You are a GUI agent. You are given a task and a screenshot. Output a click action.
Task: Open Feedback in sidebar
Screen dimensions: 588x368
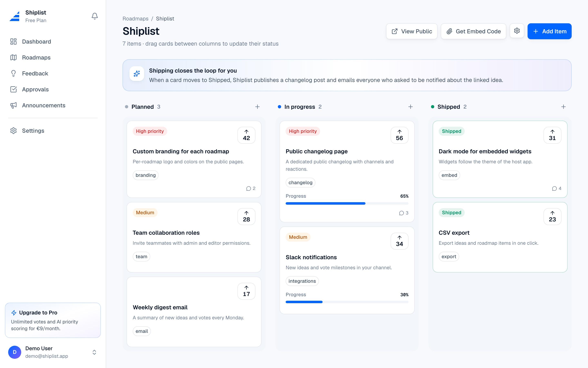53,74
